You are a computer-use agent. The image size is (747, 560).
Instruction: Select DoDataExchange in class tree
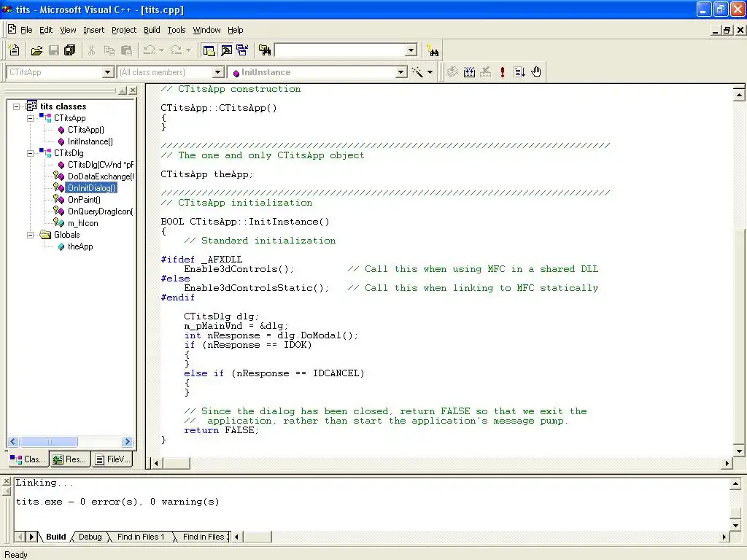click(101, 176)
